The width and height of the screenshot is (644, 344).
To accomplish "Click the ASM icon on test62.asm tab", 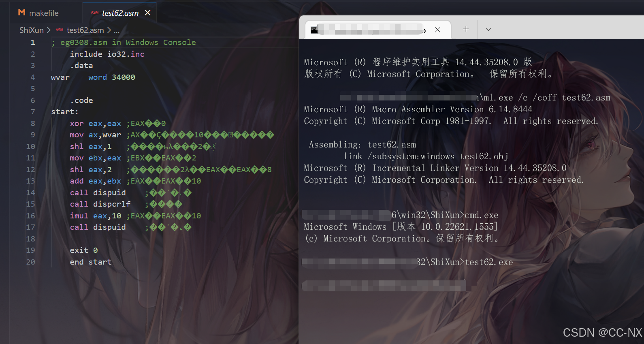I will 95,13.
